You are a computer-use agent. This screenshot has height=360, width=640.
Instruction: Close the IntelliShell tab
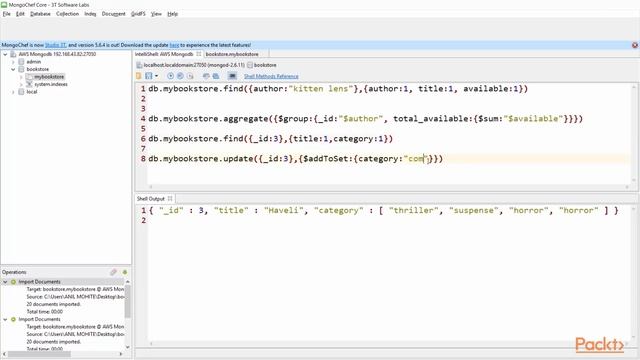(x=199, y=54)
